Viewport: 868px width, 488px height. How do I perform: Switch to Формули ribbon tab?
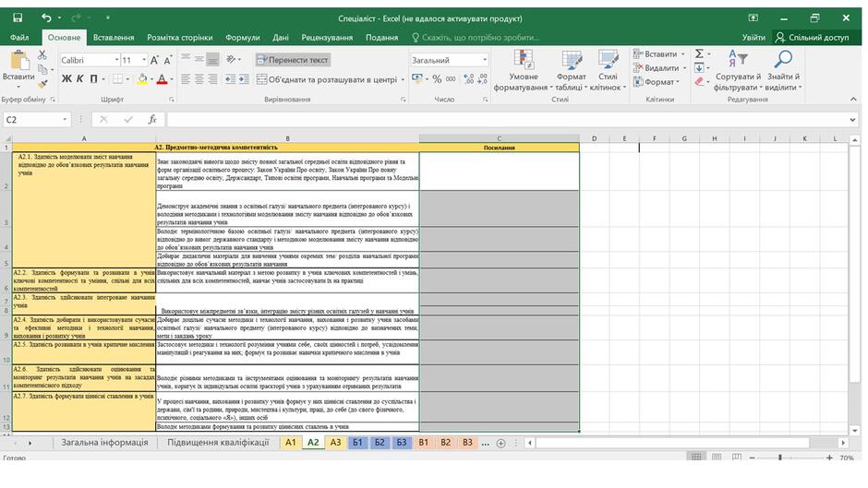[x=243, y=37]
